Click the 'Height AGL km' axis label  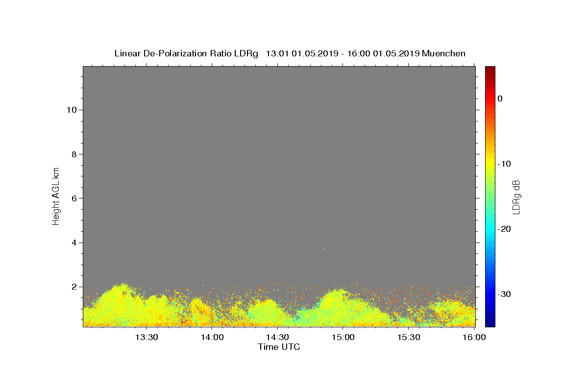click(56, 196)
